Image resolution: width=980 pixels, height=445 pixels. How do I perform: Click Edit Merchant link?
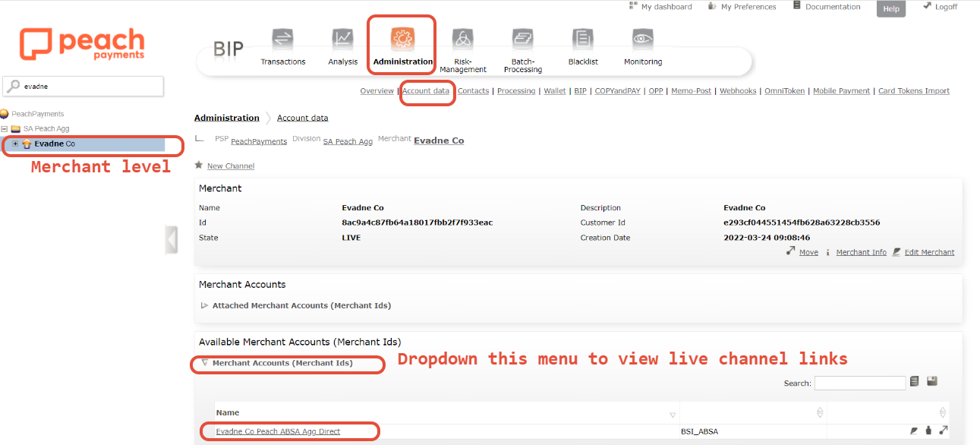pyautogui.click(x=929, y=252)
